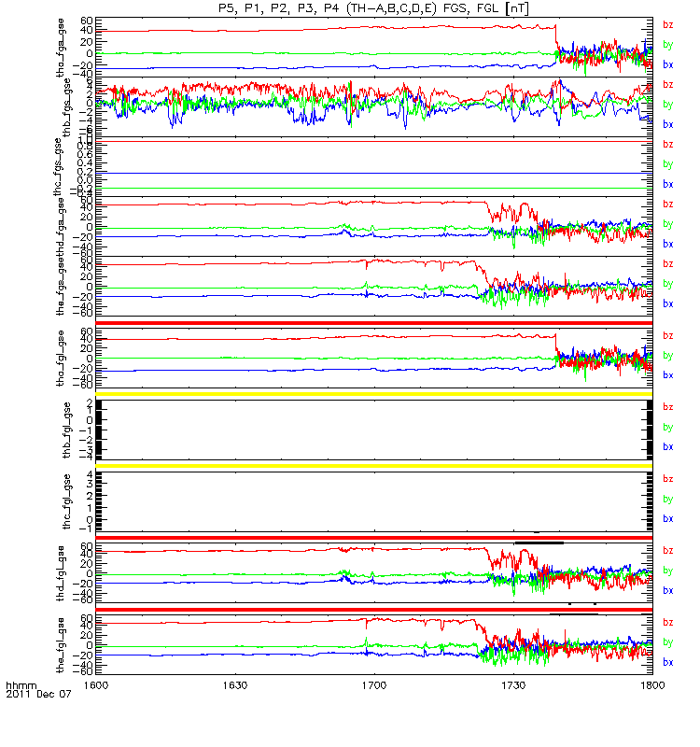The image size is (700, 747).
Task: Select the thc_fgs_gse y-axis label
Action: tap(58, 167)
